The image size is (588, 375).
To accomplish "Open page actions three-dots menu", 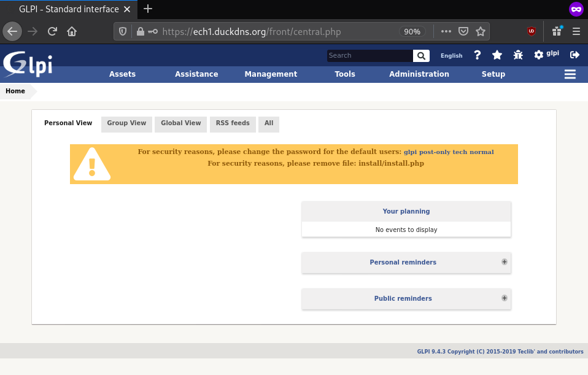I will click(x=446, y=31).
